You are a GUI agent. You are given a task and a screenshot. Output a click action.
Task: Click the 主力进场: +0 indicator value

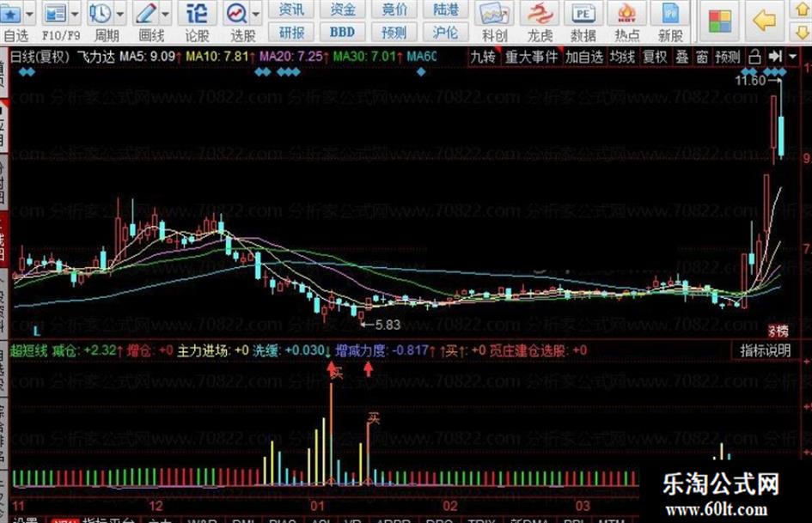tap(213, 350)
